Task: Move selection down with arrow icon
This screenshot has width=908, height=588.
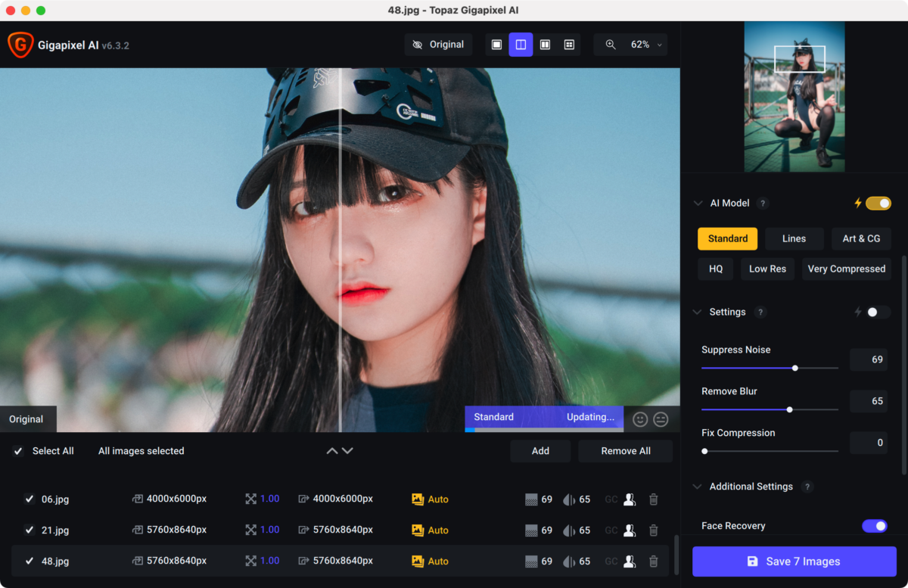Action: click(x=347, y=451)
